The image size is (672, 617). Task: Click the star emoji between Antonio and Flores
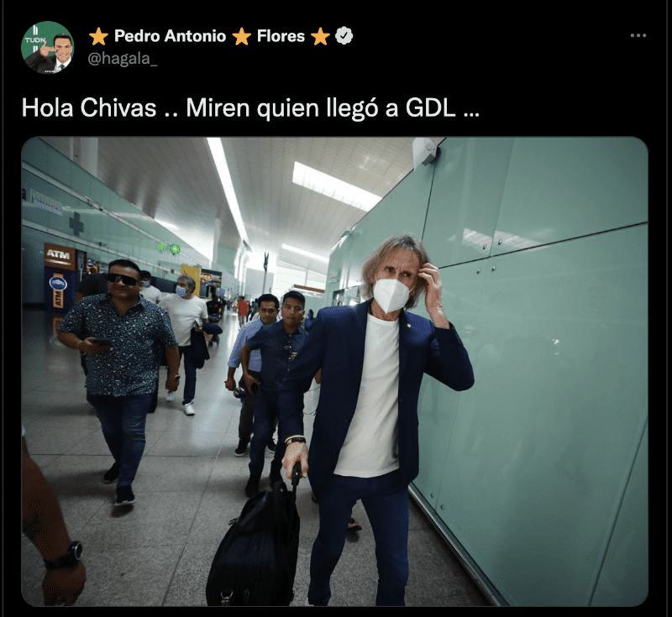(x=242, y=36)
